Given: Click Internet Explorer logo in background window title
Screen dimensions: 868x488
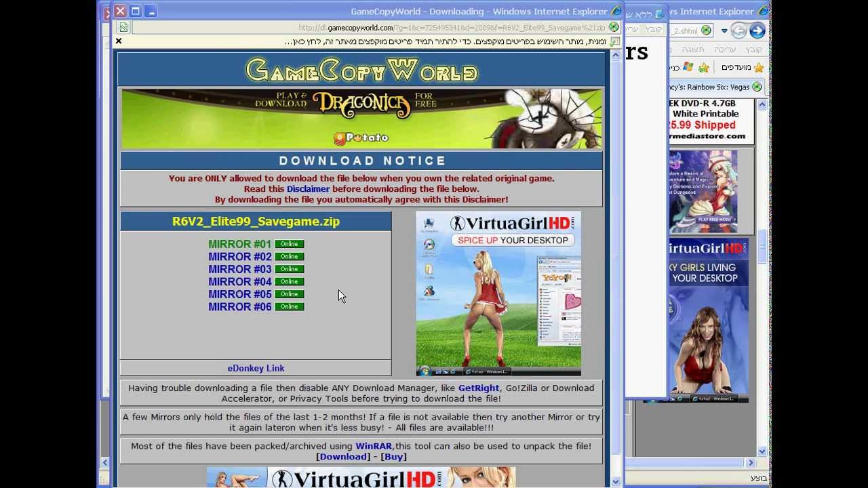Looking at the screenshot, I should pos(763,12).
